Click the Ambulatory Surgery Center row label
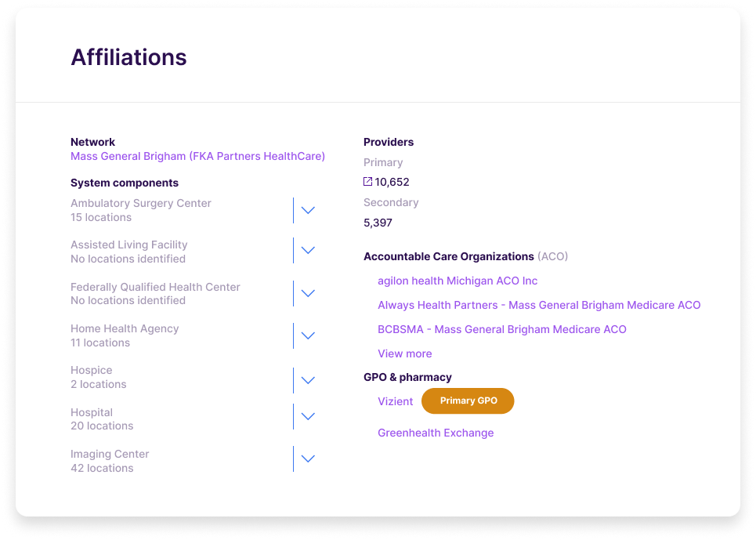The height and width of the screenshot is (540, 756). [141, 204]
